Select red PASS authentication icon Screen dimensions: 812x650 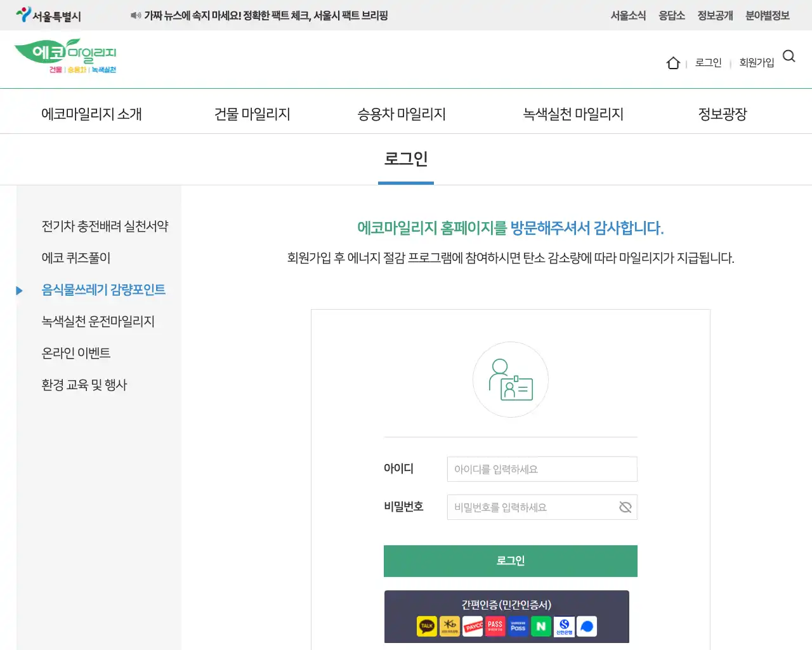point(495,627)
